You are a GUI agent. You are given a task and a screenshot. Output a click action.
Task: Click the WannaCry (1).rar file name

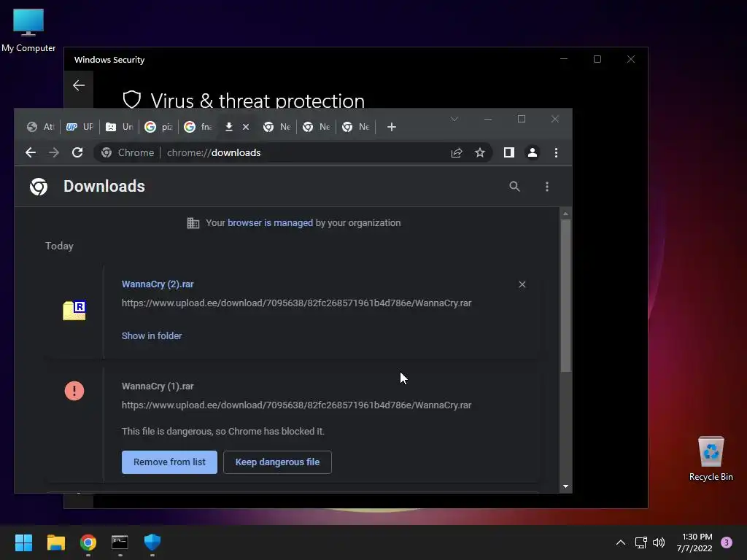[158, 386]
